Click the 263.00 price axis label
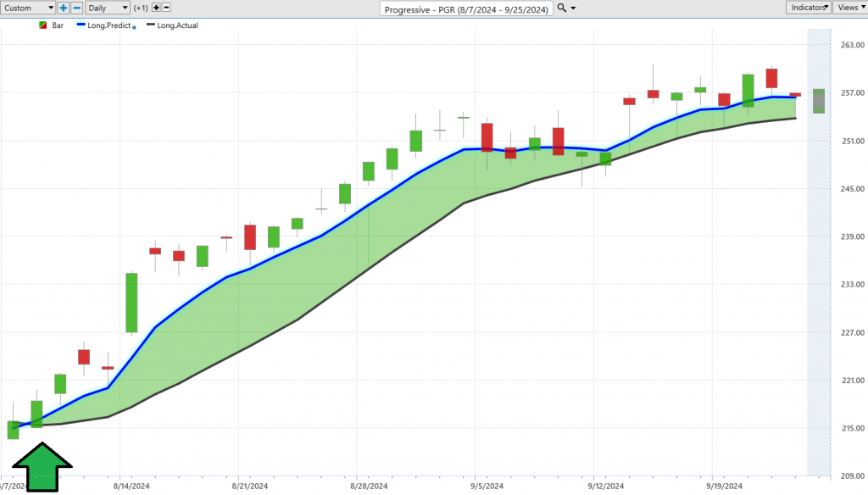This screenshot has width=868, height=495. click(853, 45)
